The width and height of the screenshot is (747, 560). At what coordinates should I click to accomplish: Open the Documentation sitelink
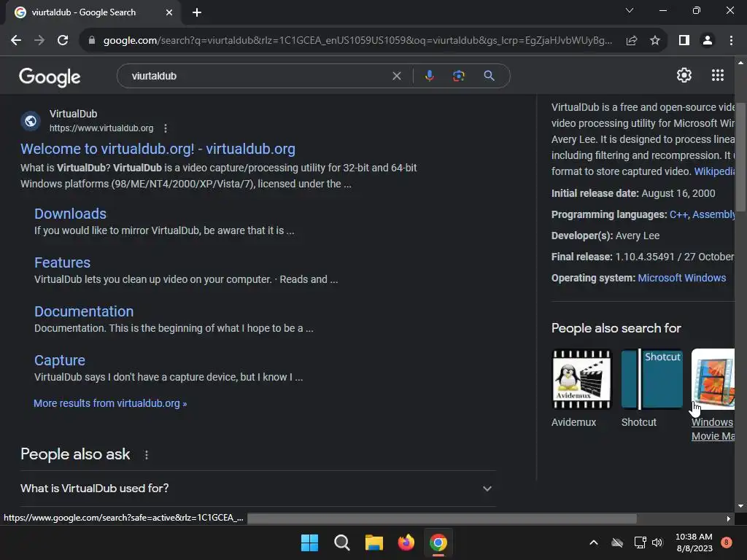(84, 311)
